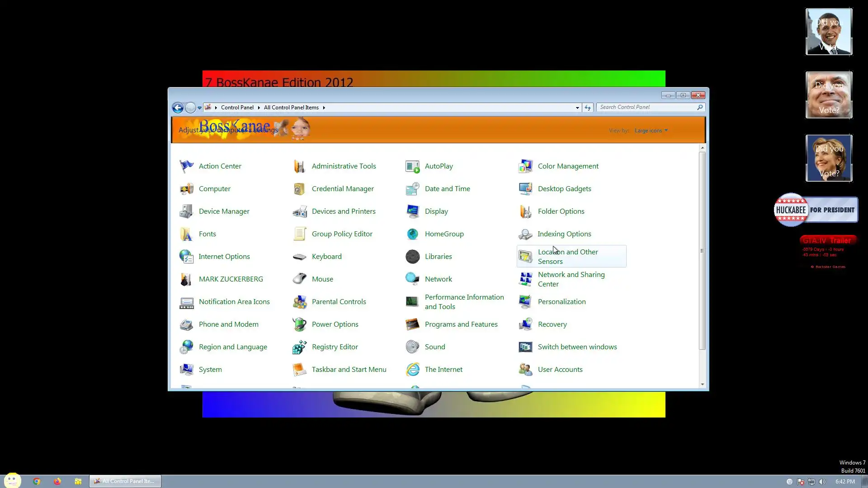Click the Back navigation button
Screen dimensions: 868x488
(x=178, y=108)
